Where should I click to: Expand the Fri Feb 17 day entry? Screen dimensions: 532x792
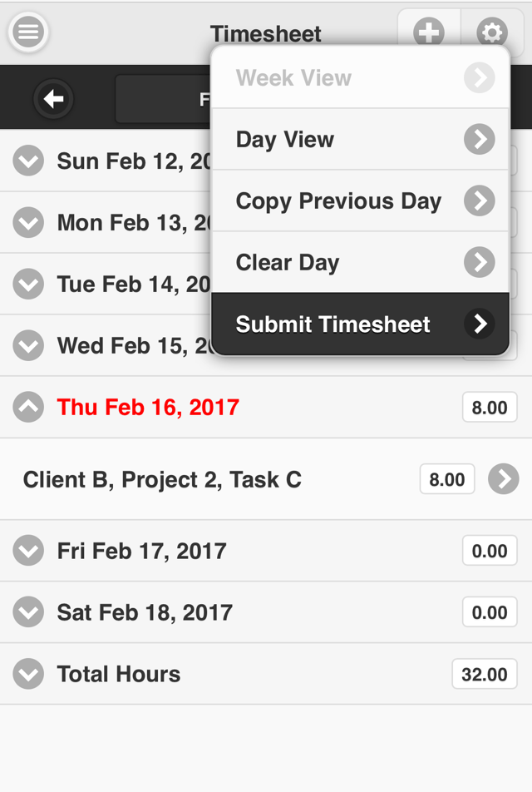tap(27, 550)
